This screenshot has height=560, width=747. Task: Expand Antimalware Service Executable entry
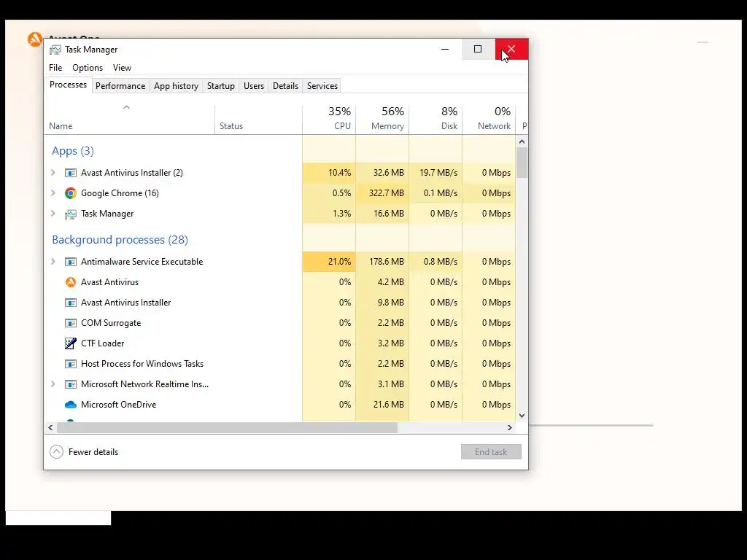point(53,262)
